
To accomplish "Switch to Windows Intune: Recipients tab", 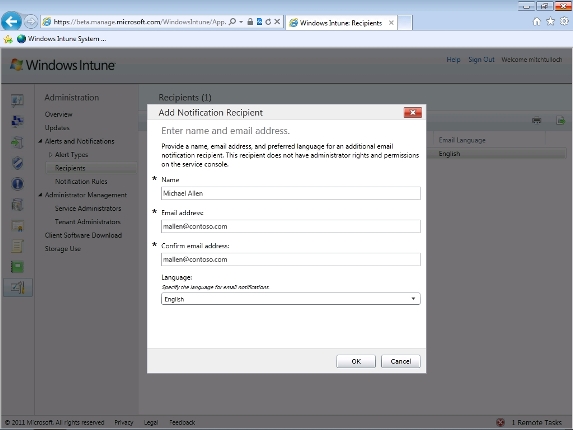I will tap(341, 23).
